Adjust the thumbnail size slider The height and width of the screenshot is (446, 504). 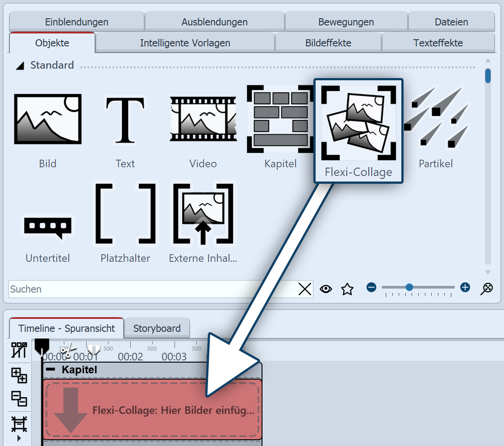coord(409,288)
